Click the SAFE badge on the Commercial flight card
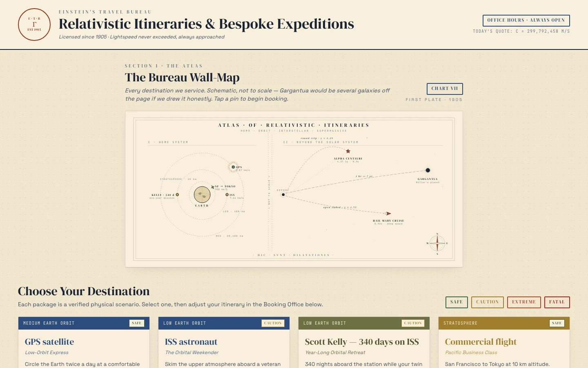The height and width of the screenshot is (368, 588). pyautogui.click(x=557, y=323)
